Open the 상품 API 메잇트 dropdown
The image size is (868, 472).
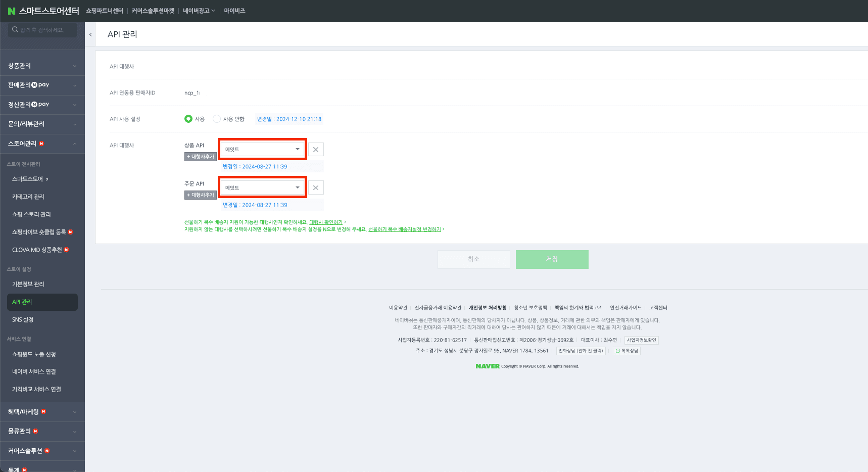262,150
